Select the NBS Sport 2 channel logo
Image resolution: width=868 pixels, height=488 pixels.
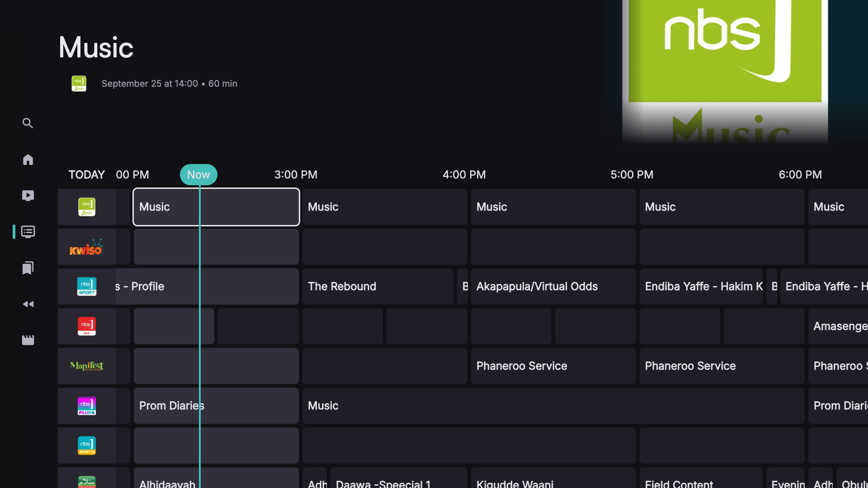point(87,446)
